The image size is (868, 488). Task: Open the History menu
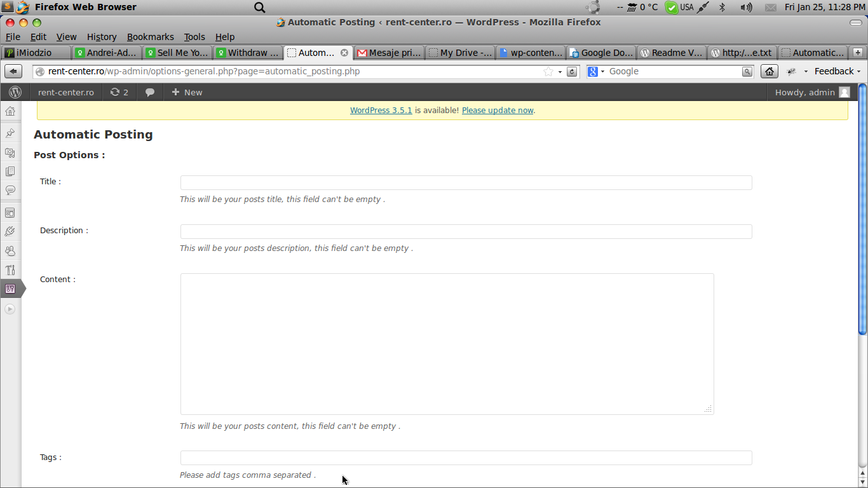pyautogui.click(x=102, y=37)
